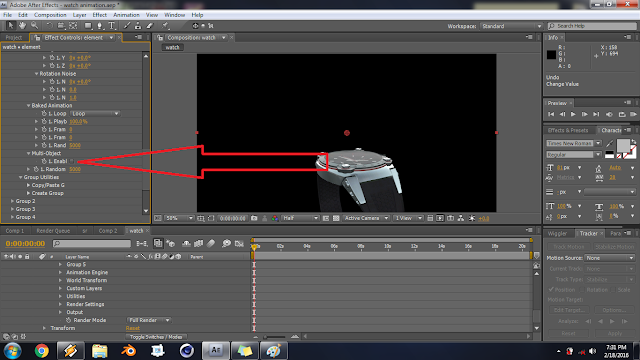Switch to Wiggler tab

coord(558,233)
